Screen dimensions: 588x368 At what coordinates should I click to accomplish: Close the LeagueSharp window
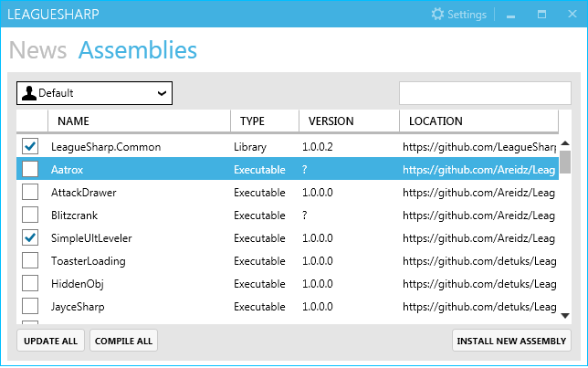coord(572,14)
